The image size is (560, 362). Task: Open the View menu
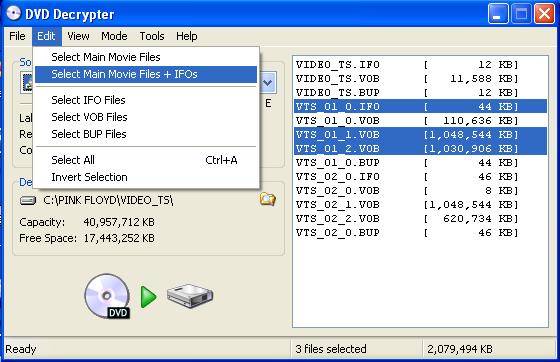pos(78,36)
